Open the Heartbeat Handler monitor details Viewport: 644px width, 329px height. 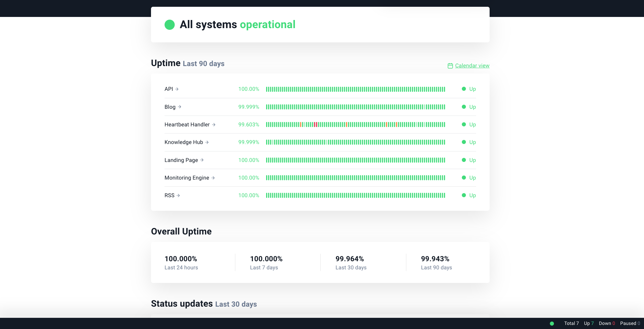[x=187, y=125]
